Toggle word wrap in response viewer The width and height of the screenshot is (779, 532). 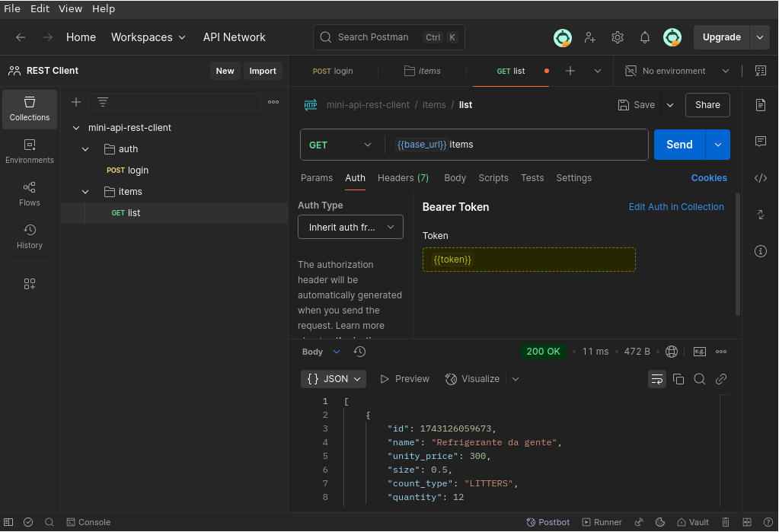pos(656,379)
